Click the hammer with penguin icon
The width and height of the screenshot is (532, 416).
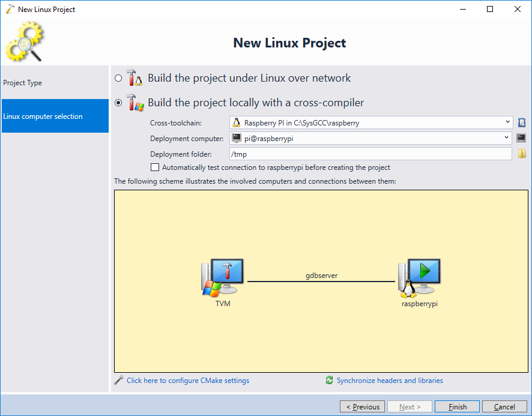click(135, 77)
